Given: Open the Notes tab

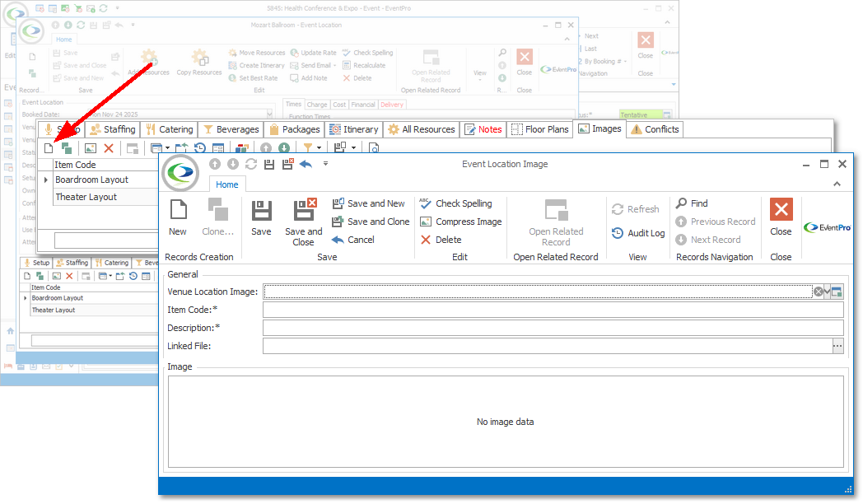Looking at the screenshot, I should click(x=483, y=129).
